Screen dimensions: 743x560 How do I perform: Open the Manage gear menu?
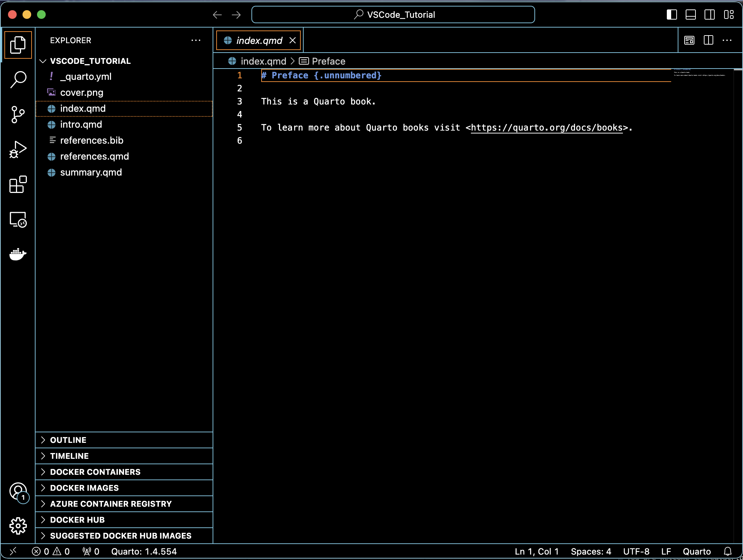click(x=18, y=526)
